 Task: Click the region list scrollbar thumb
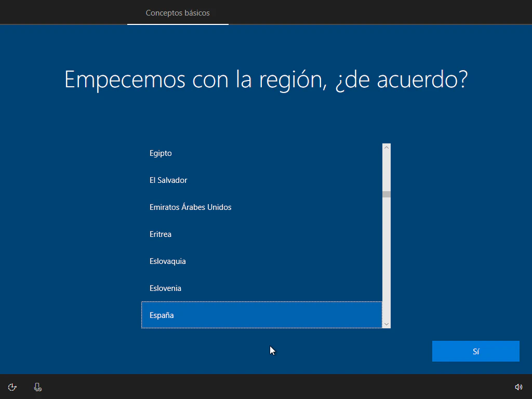click(x=386, y=194)
